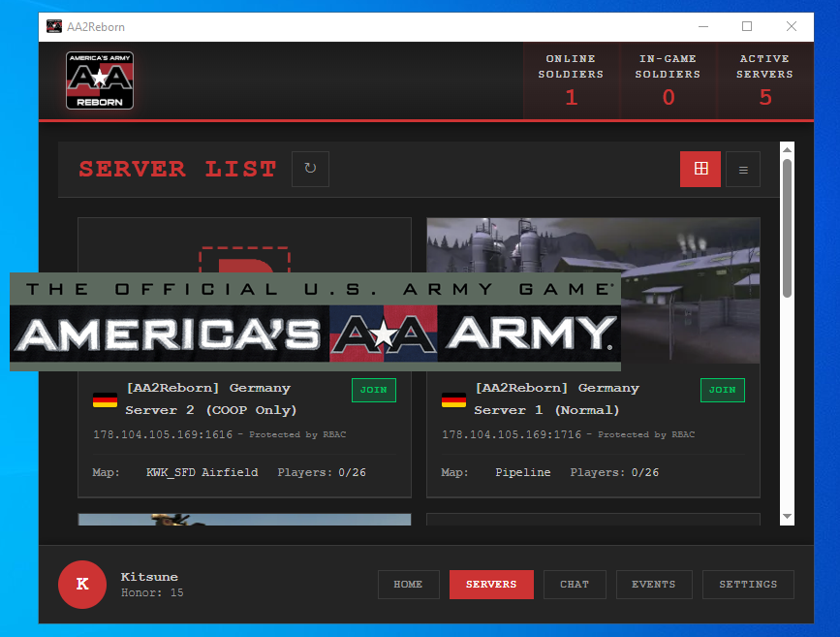Image resolution: width=840 pixels, height=637 pixels.
Task: Click the German flag for Server 1
Action: pyautogui.click(x=453, y=400)
